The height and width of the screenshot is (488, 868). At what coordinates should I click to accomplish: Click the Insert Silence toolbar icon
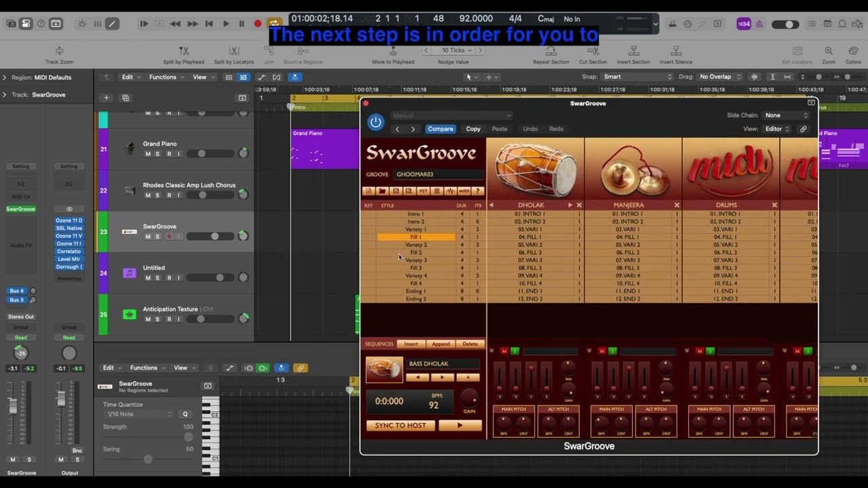click(x=675, y=51)
